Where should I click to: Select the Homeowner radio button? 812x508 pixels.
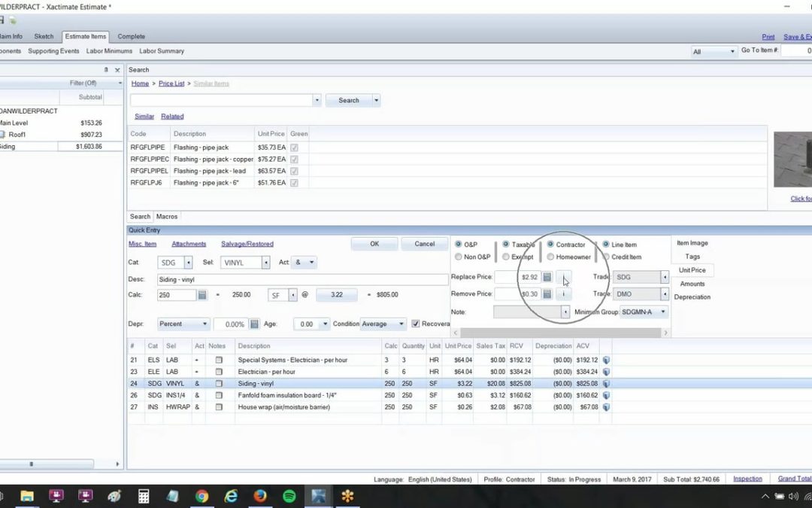[x=550, y=257]
